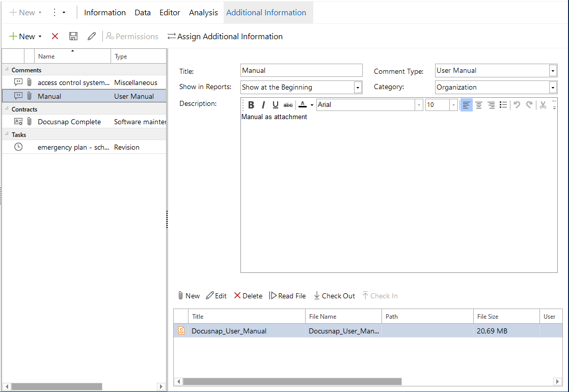The height and width of the screenshot is (392, 569).
Task: Sort list by Type column header
Action: click(x=138, y=56)
